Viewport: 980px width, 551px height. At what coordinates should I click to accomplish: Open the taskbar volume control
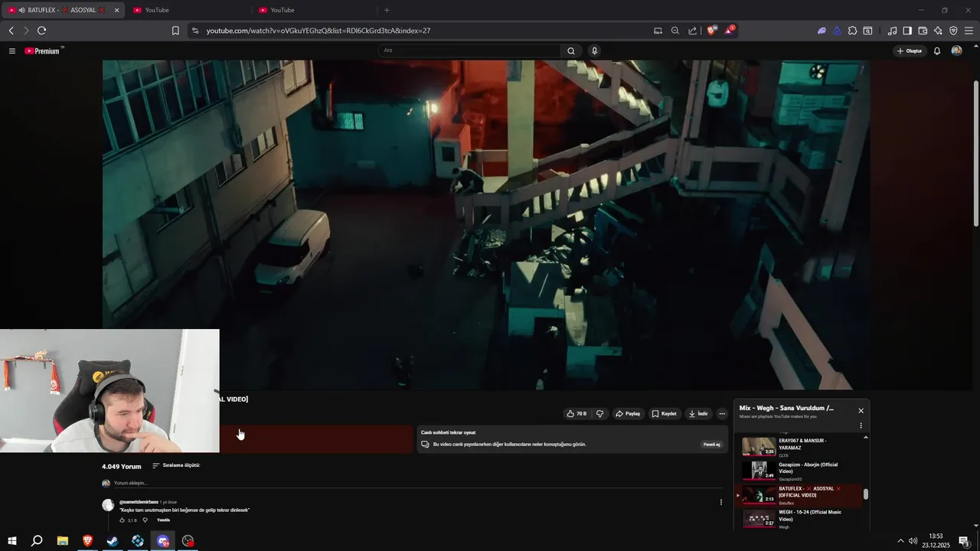(x=913, y=541)
